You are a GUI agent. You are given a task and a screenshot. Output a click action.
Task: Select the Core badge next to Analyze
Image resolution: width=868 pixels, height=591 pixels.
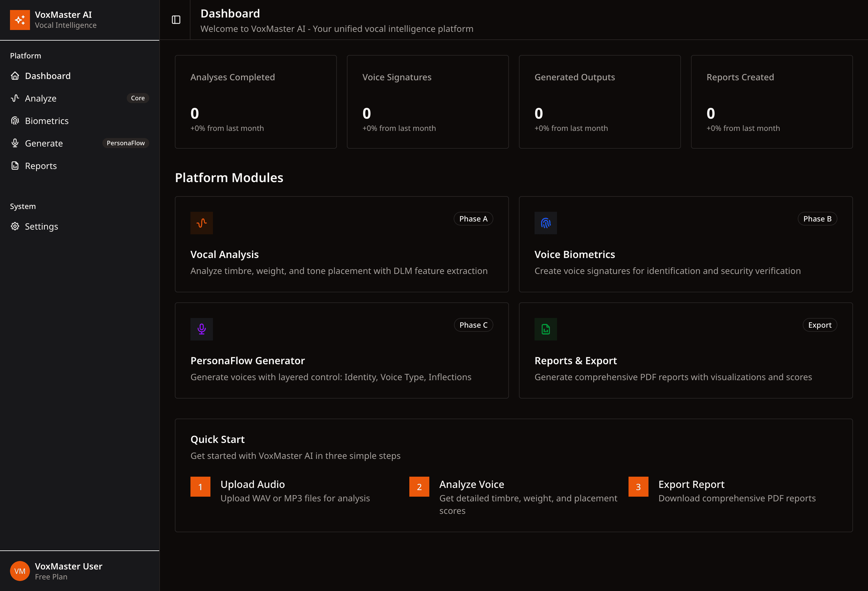click(x=138, y=98)
